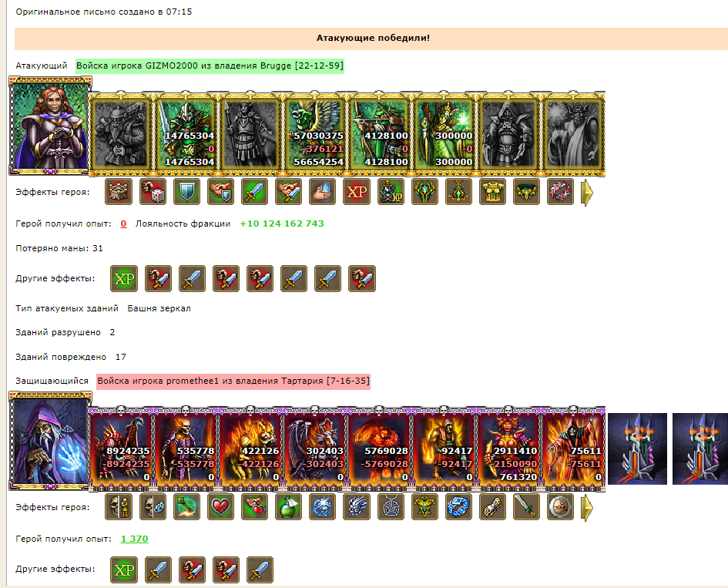
Task: Select the plain shield effect icon
Action: pyautogui.click(x=186, y=191)
